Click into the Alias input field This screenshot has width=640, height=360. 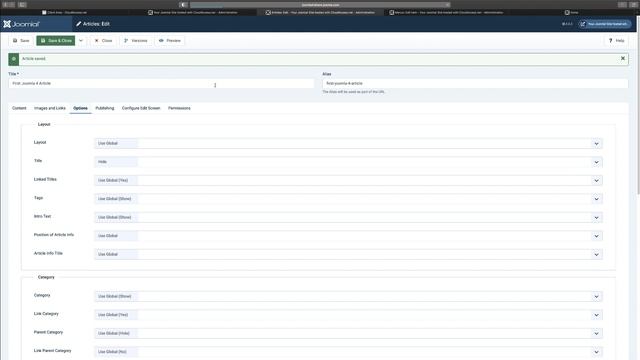click(475, 83)
